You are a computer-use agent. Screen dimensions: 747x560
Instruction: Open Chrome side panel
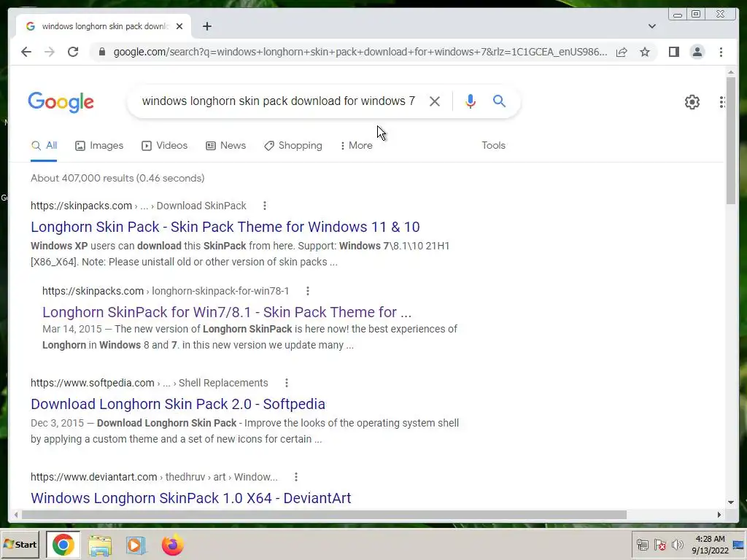[x=673, y=52]
